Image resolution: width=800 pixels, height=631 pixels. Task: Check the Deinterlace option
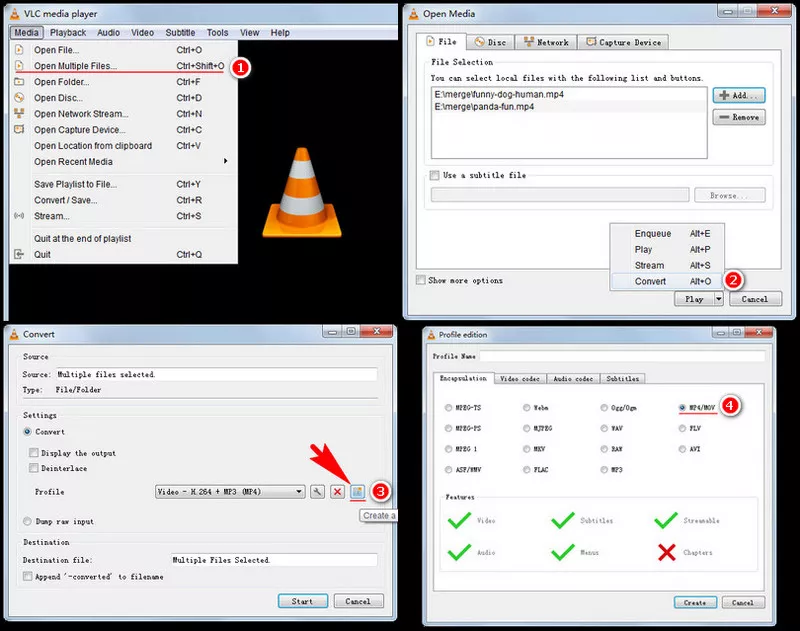pos(34,468)
